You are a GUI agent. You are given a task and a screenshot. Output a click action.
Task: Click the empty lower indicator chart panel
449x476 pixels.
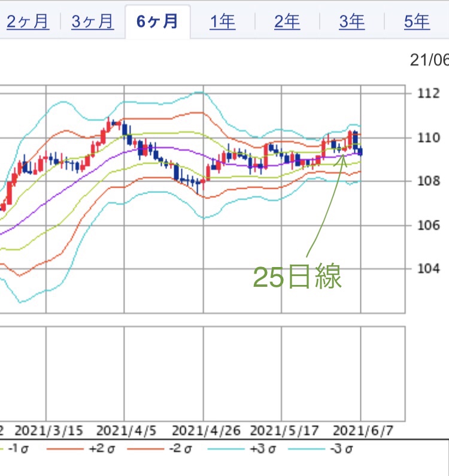click(202, 374)
